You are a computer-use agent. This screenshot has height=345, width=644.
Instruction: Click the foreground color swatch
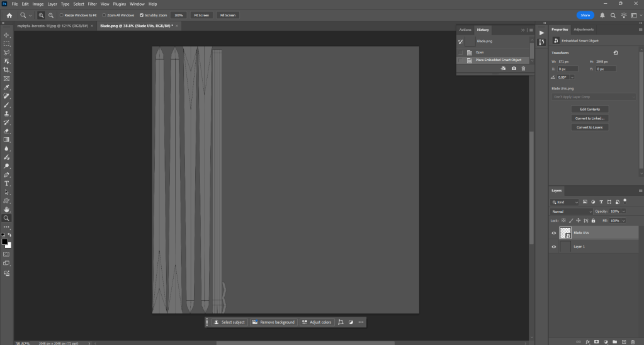click(x=4, y=242)
